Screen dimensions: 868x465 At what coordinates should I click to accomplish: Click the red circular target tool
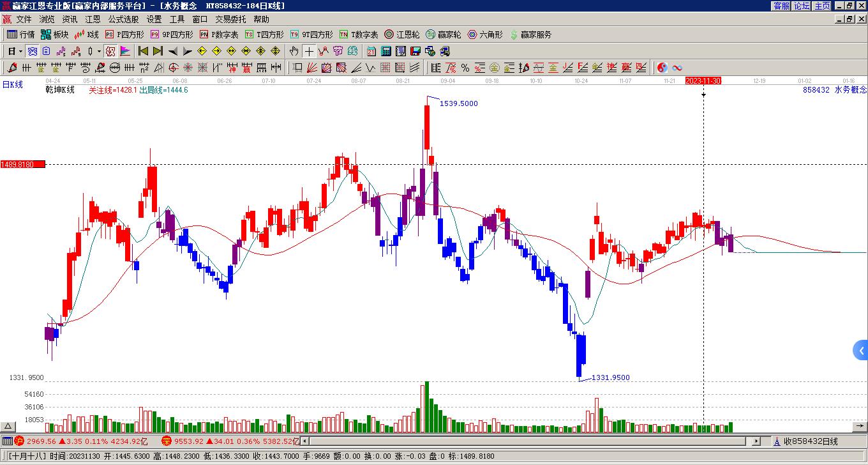[173, 68]
